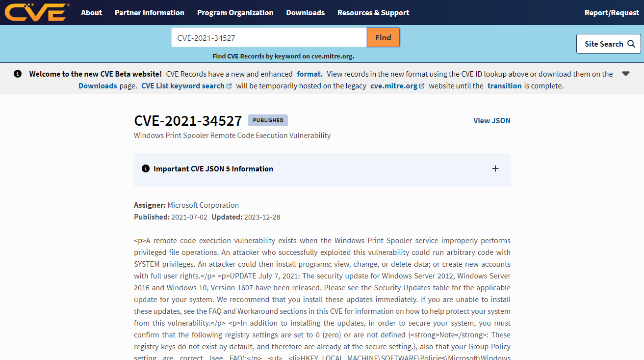The height and width of the screenshot is (360, 644).
Task: Click external link icon after cve.mitre.org
Action: pyautogui.click(x=422, y=86)
